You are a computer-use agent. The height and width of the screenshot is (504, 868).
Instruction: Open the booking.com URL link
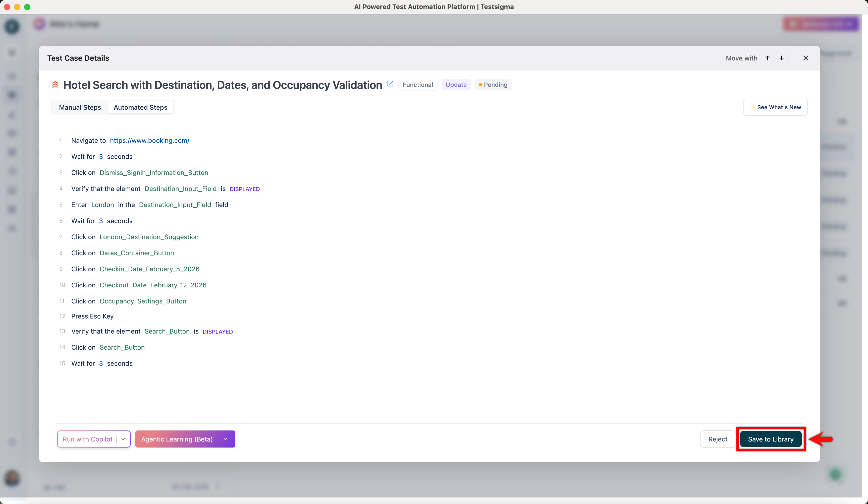point(149,141)
